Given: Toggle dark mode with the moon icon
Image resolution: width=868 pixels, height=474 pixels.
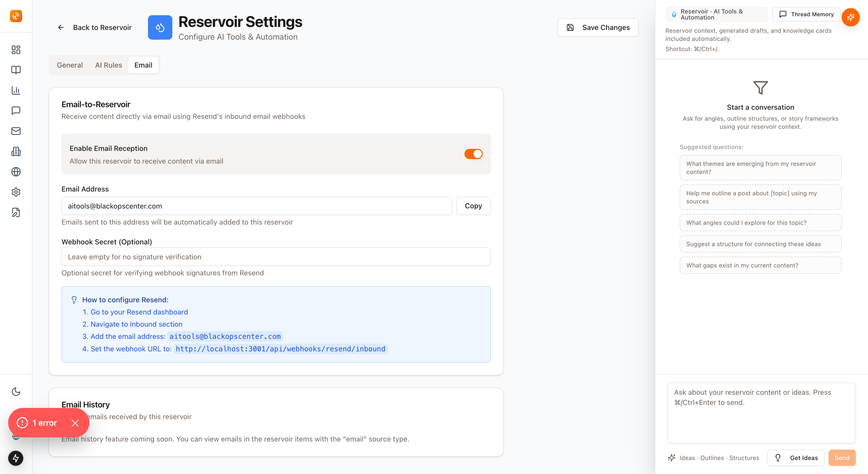Looking at the screenshot, I should click(15, 391).
